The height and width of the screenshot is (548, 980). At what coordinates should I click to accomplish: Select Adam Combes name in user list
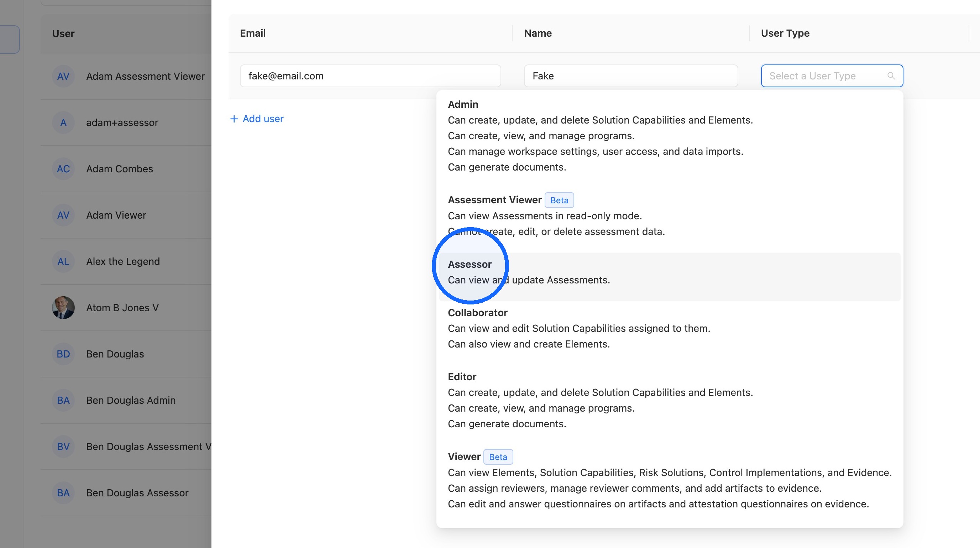[x=120, y=168]
